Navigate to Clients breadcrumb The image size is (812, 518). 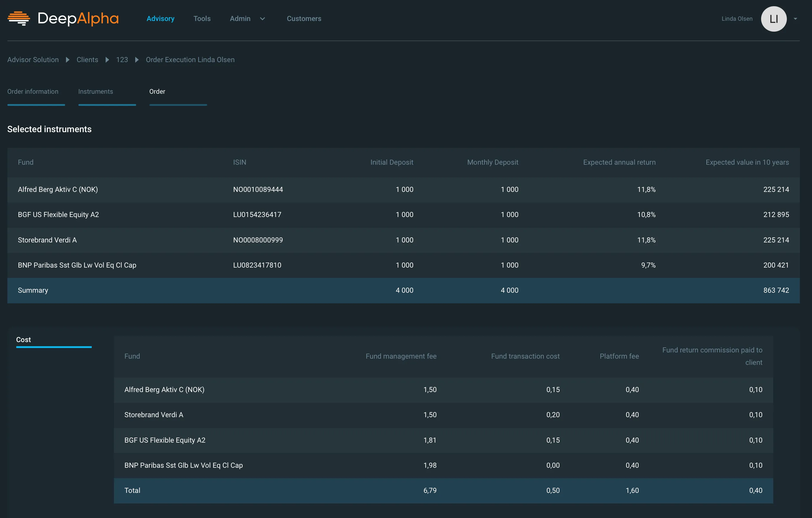(87, 60)
